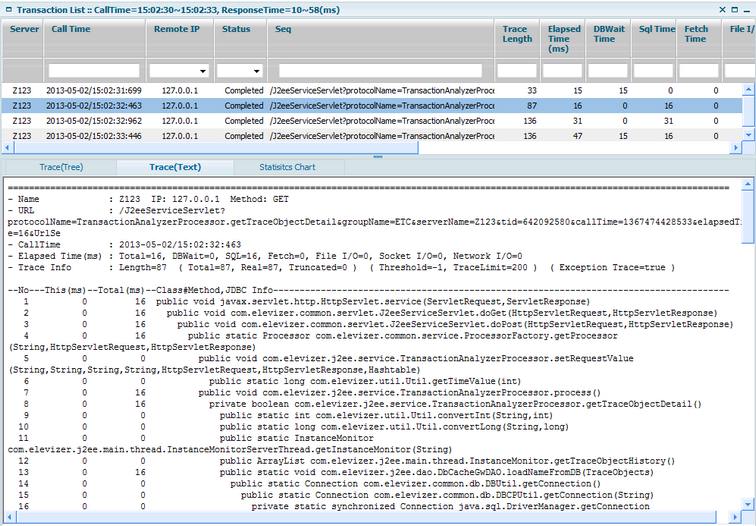The height and width of the screenshot is (526, 756).
Task: Switch to the Trace(Text) tab
Action: pyautogui.click(x=175, y=167)
